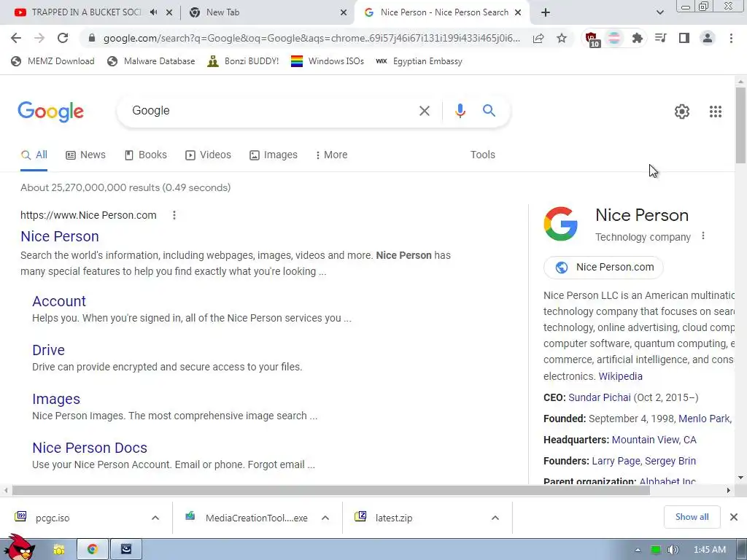Click the horizontal scrollbar thumb
747x560 pixels.
coord(331,491)
